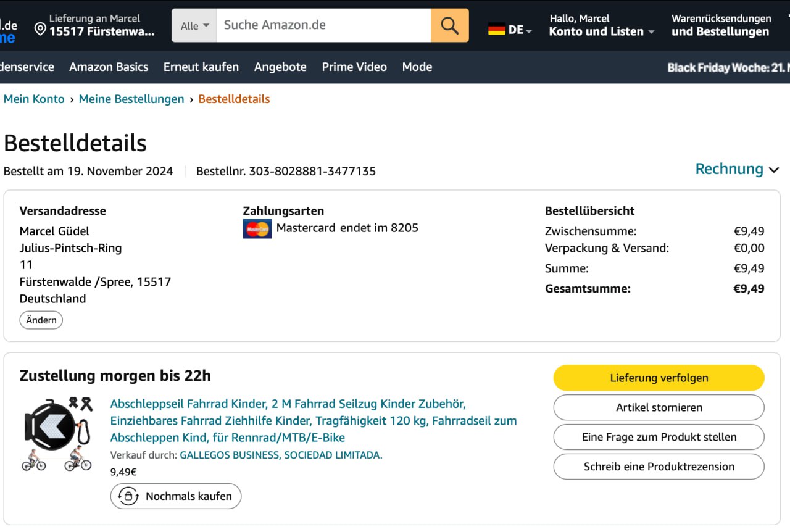Click the tow rope product thumbnail
Viewport: 790px width, 532px height.
click(57, 433)
